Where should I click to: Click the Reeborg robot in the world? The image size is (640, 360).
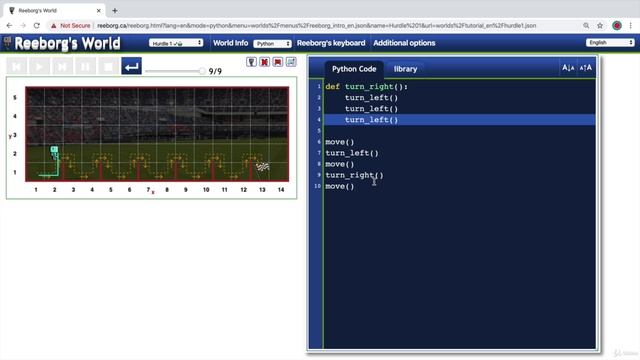(54, 152)
